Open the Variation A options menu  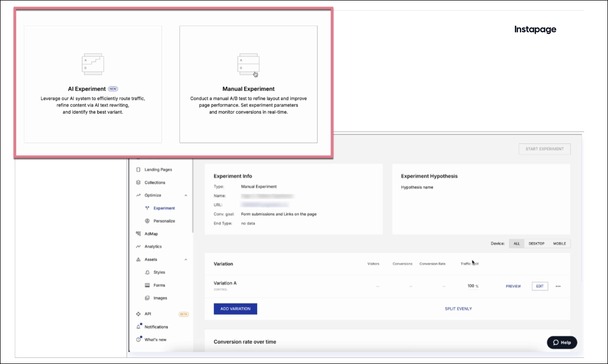tap(558, 286)
